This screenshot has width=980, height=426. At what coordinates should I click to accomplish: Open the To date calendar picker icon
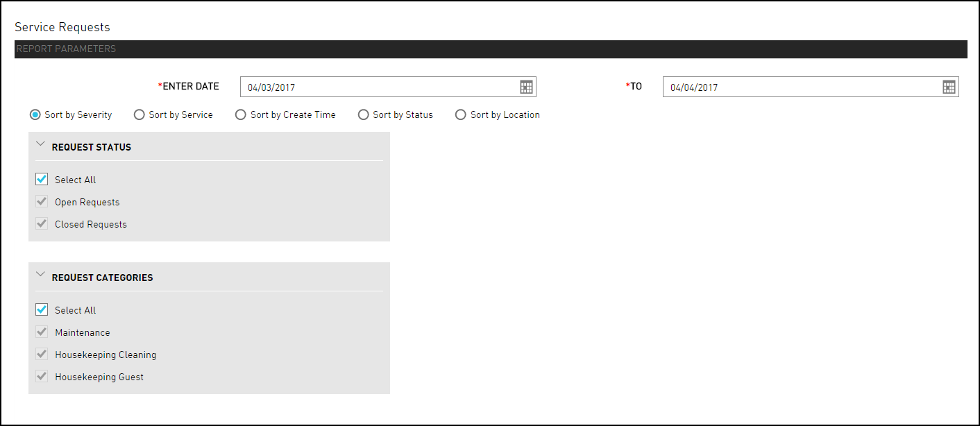(949, 87)
